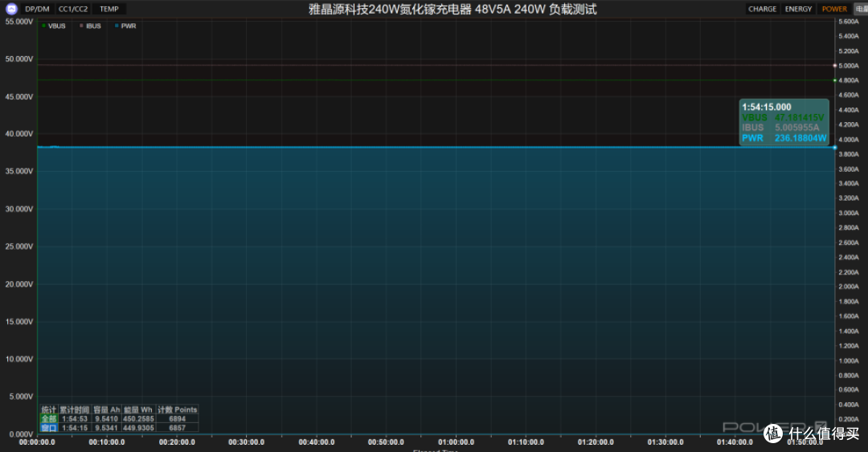Click the round app logo icon

point(11,9)
